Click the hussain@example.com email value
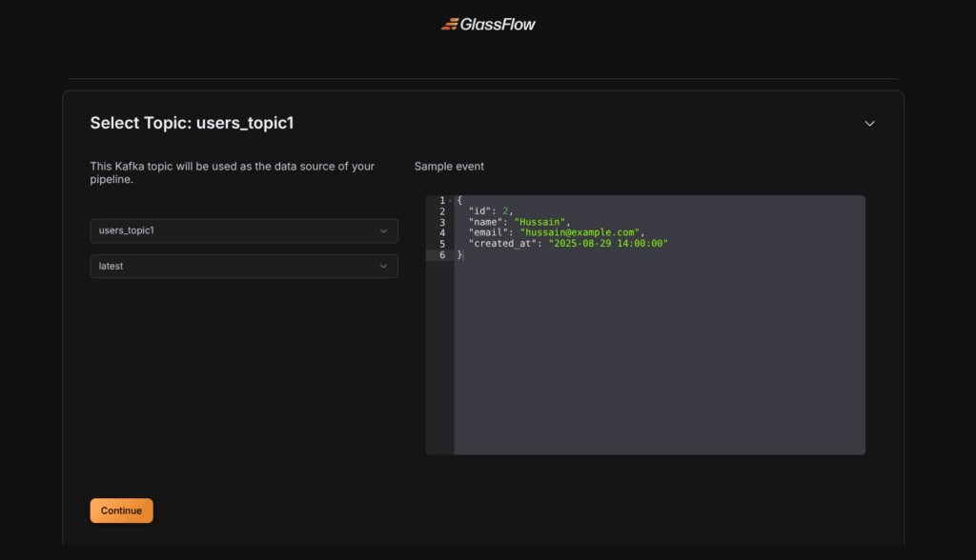 [x=579, y=232]
